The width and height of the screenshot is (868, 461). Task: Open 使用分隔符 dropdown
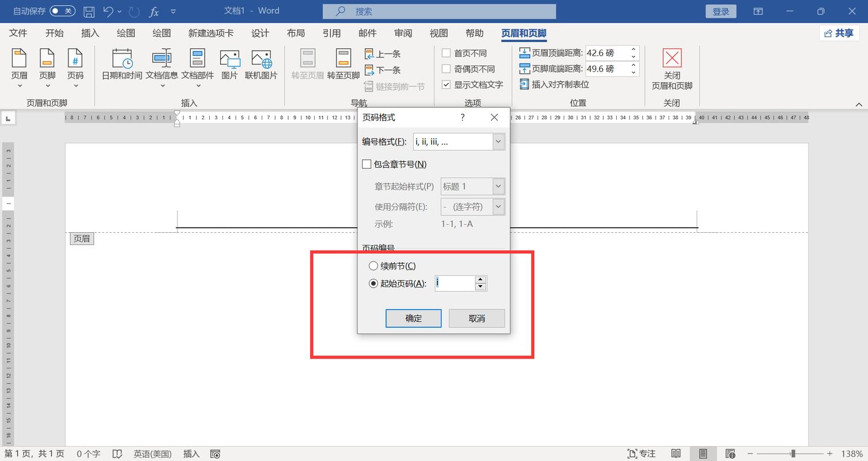[499, 206]
